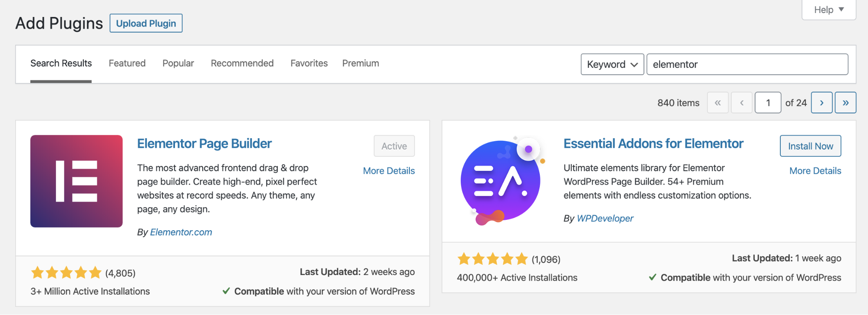Image resolution: width=868 pixels, height=315 pixels.
Task: Click the compatibility checkmark for Essential Addons
Action: pos(653,277)
